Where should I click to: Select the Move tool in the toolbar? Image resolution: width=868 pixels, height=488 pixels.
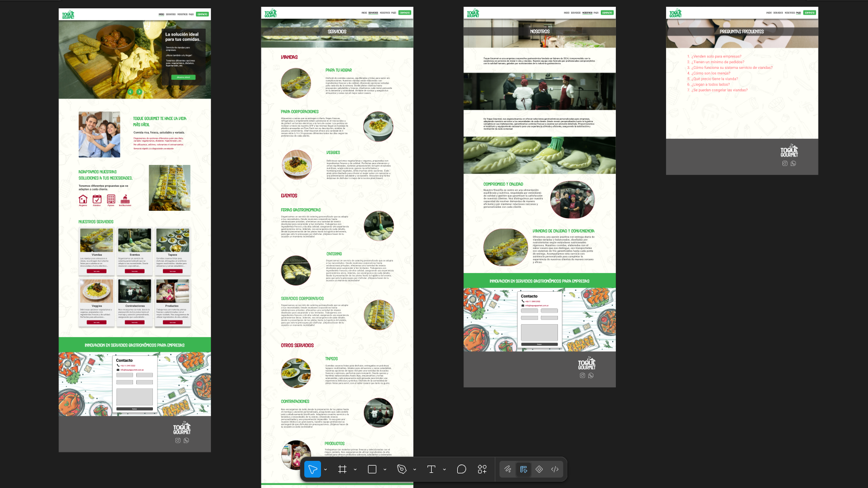coord(313,469)
